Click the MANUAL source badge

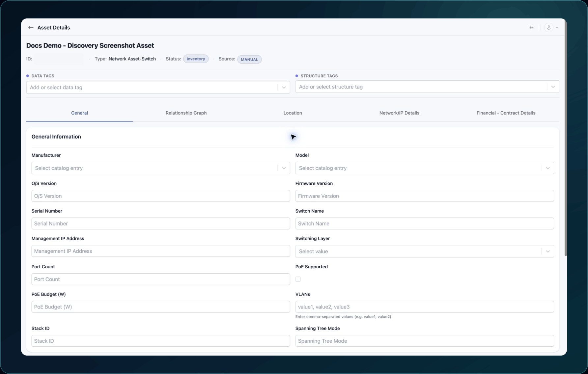click(x=249, y=60)
